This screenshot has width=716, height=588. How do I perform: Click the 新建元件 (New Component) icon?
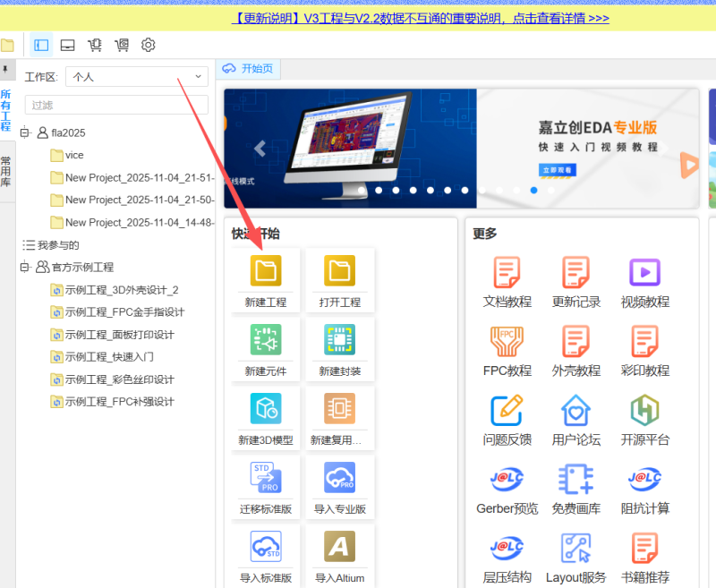coord(266,340)
